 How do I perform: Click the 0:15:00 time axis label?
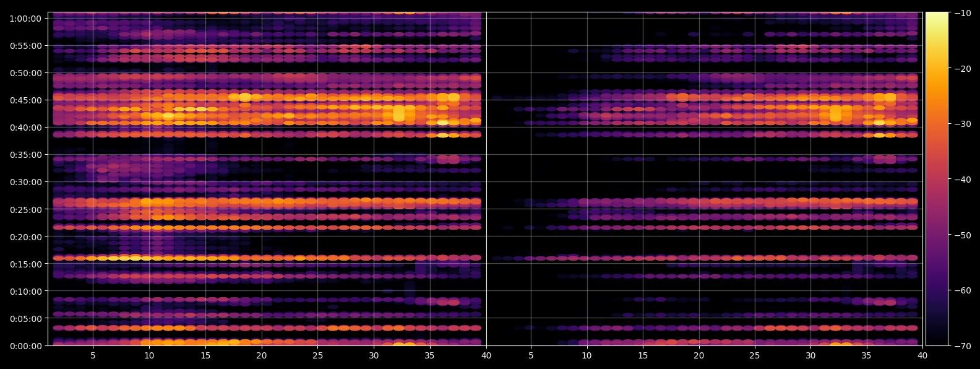25,264
